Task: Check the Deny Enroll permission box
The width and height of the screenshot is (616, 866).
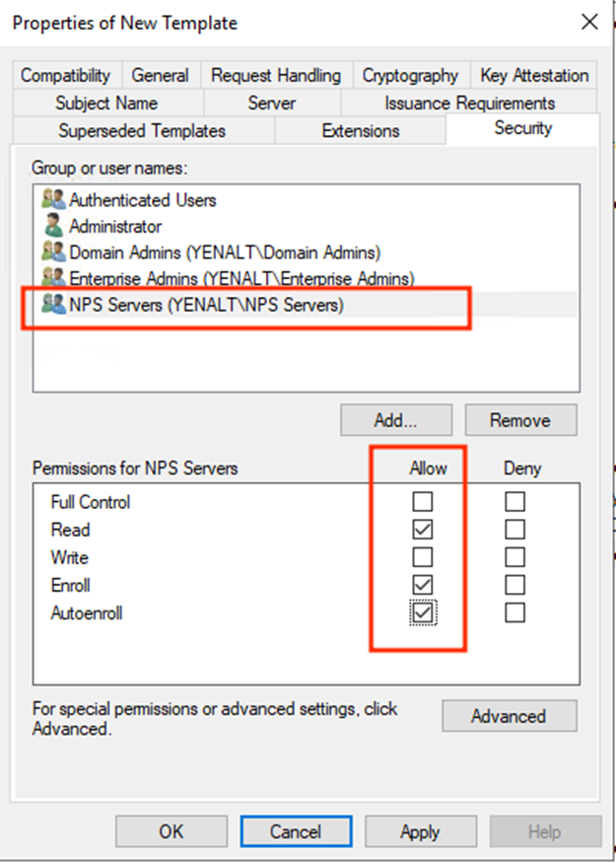Action: (x=514, y=584)
